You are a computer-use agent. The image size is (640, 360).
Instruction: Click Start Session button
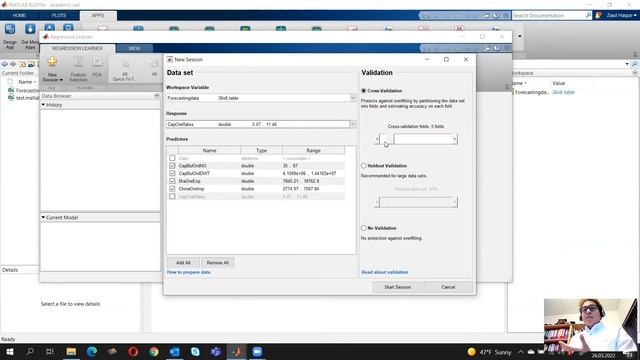point(398,287)
